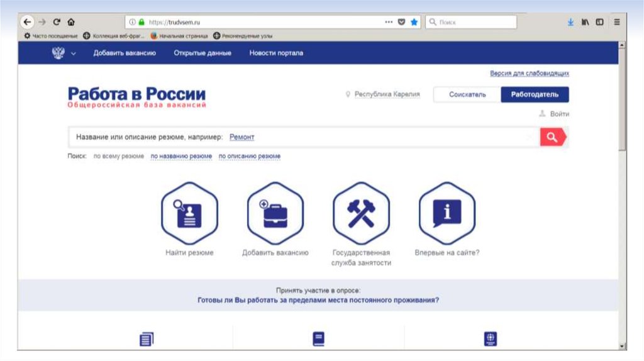Click the Russian coat of arms emblem
Viewport: 644px width, 361px height.
tap(58, 53)
